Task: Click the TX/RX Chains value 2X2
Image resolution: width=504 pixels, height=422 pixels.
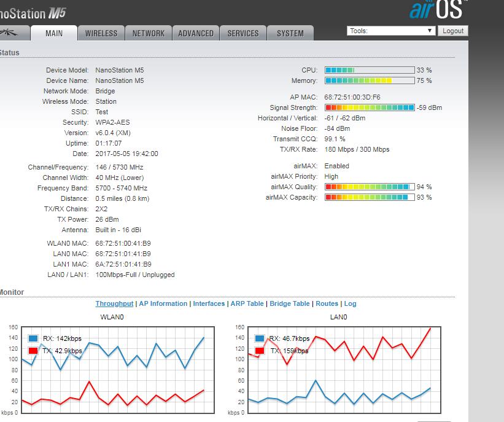Action: point(101,209)
